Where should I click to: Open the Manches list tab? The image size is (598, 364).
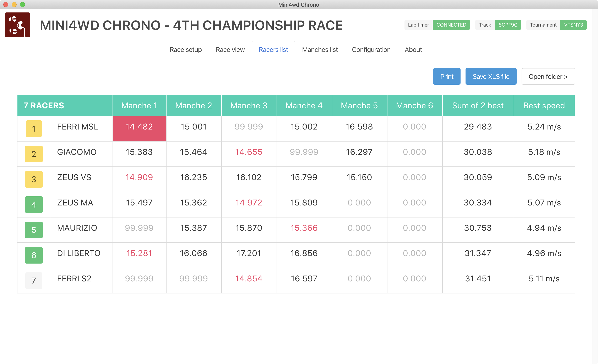(320, 49)
